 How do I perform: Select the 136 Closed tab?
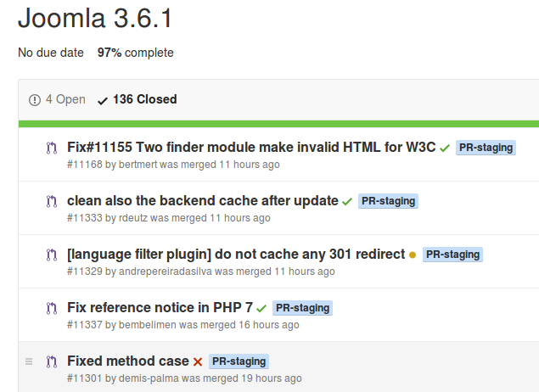pyautogui.click(x=138, y=99)
